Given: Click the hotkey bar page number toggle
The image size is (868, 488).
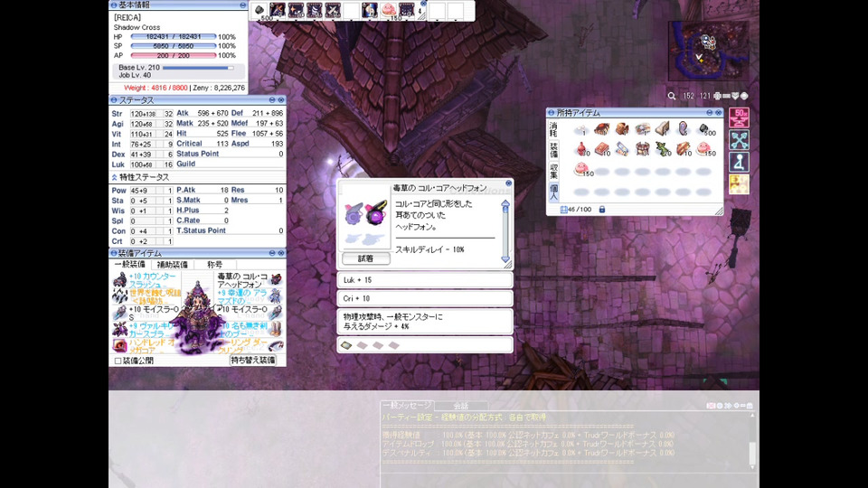Looking at the screenshot, I should (x=420, y=11).
